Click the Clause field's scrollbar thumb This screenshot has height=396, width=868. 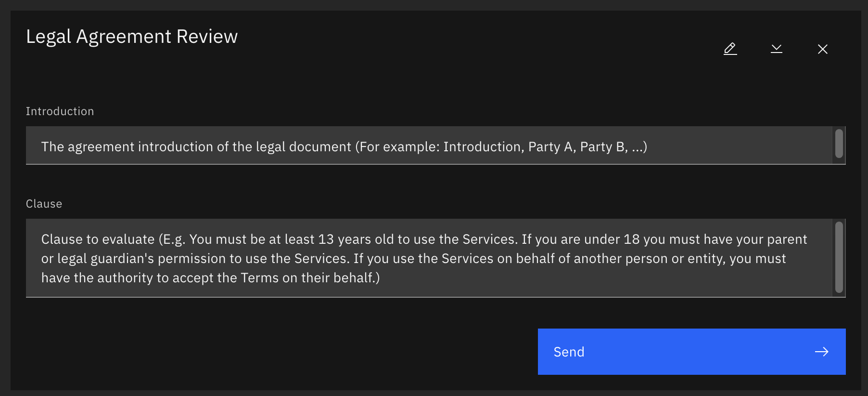(839, 257)
